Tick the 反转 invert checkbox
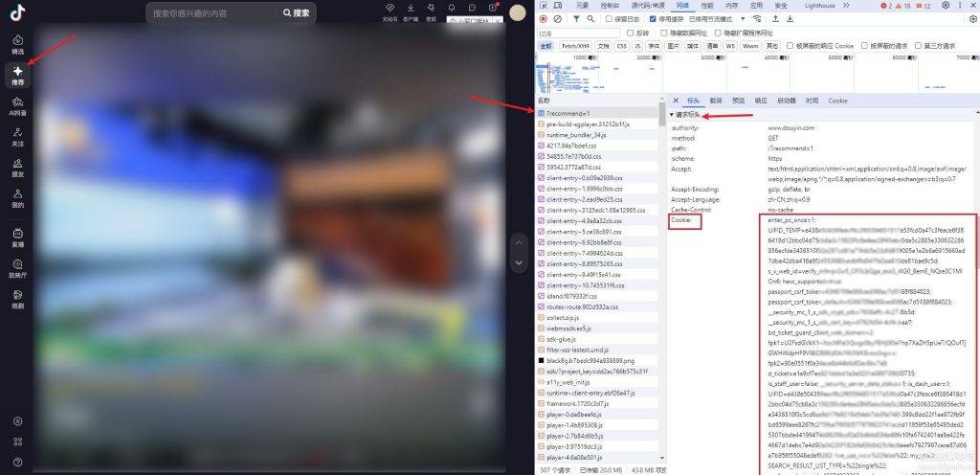 point(630,33)
